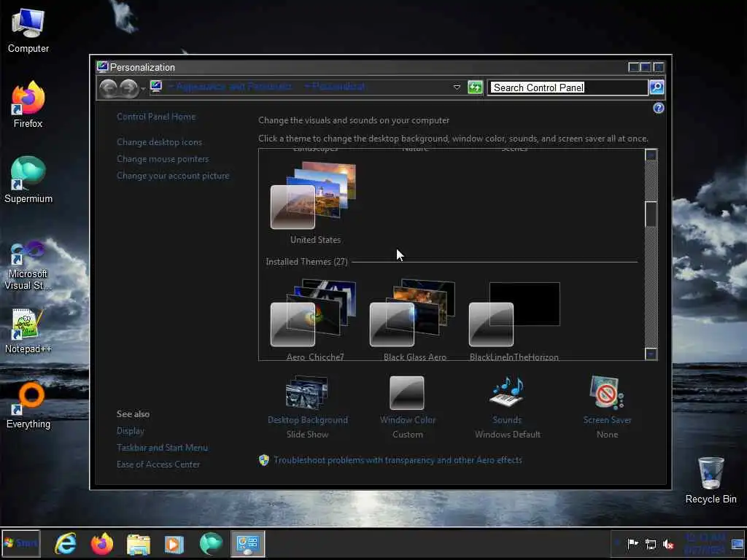Open the Display link under See also
The image size is (747, 560).
tap(131, 431)
